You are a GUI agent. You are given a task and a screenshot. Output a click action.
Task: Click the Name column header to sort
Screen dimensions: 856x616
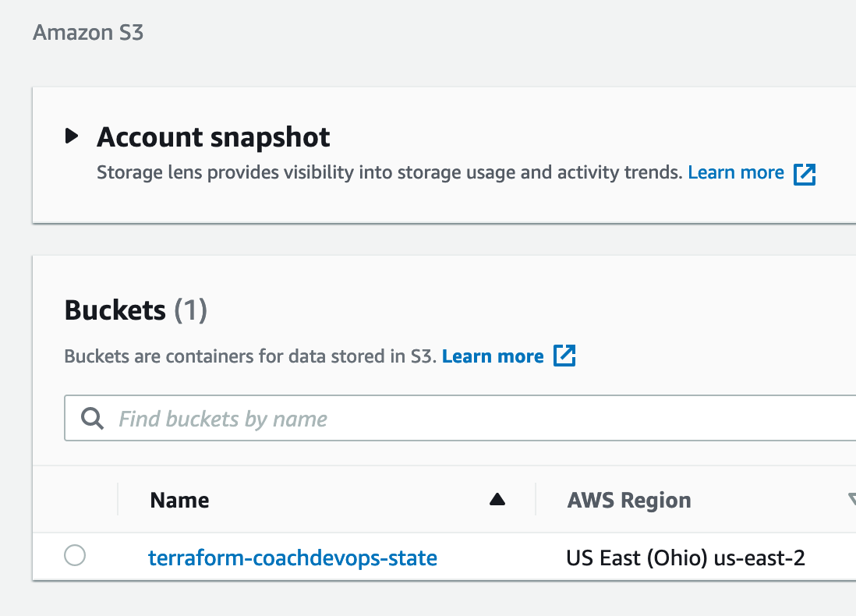point(179,500)
